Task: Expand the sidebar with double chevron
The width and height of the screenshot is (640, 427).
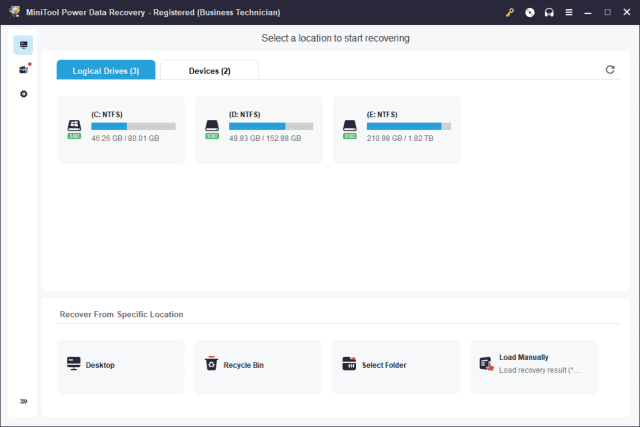Action: 23,401
